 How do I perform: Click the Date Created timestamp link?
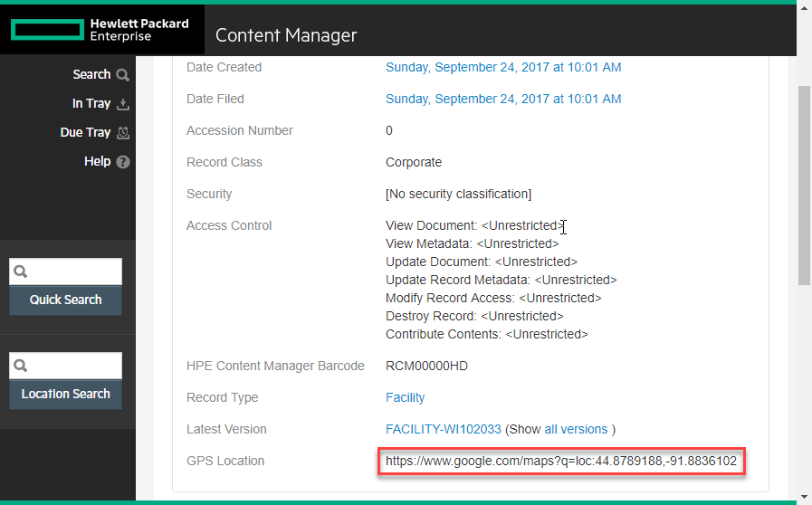503,67
